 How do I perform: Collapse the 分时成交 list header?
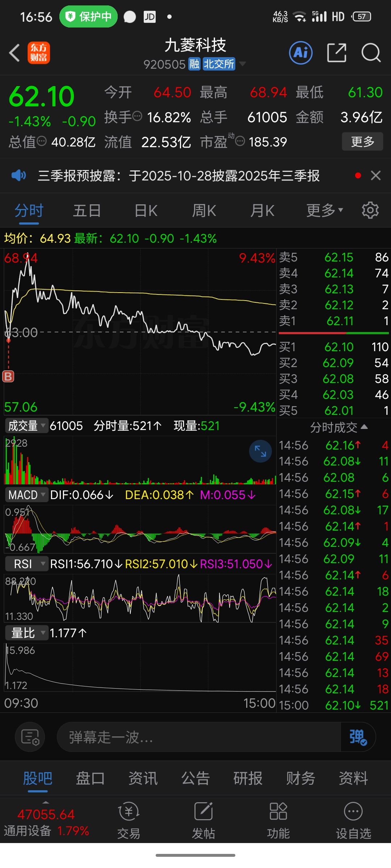(x=339, y=427)
